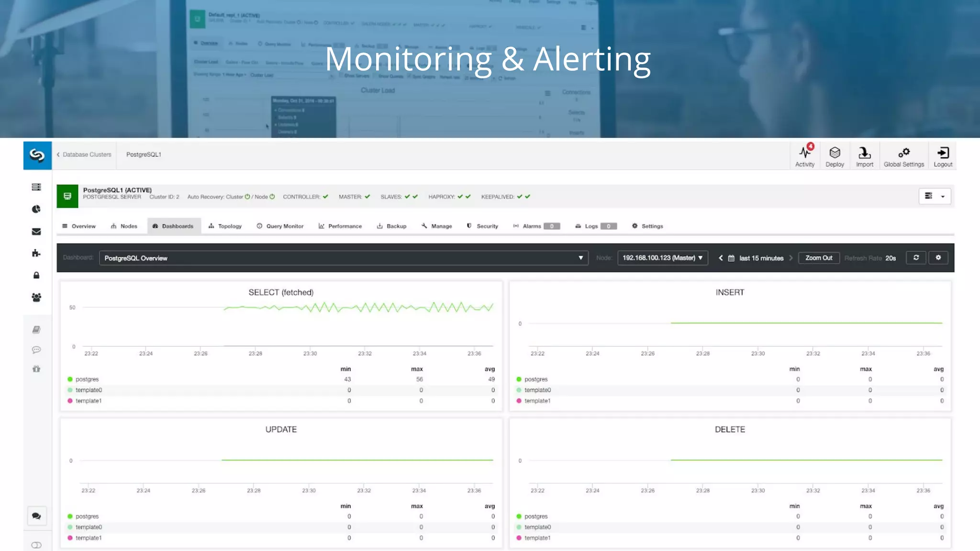Open the Backup tab
This screenshot has height=551, width=980.
tap(391, 226)
